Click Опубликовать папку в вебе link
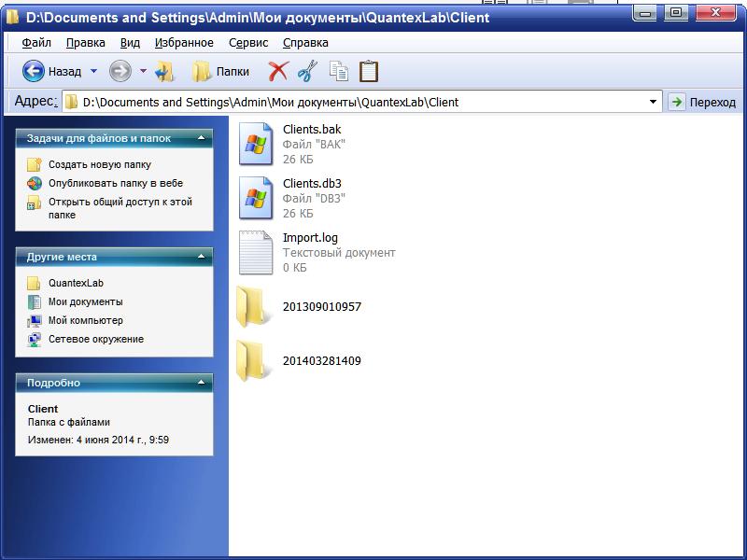 tap(116, 183)
